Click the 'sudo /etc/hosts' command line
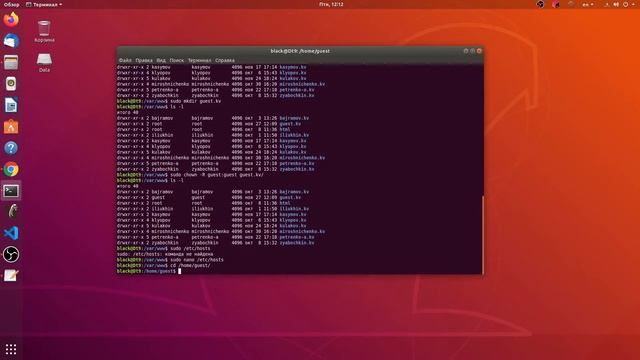Screen dimensions: 640x360 (164, 248)
